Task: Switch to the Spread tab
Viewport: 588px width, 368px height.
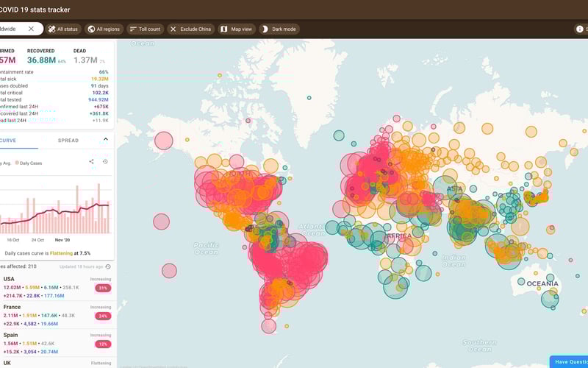Action: pos(68,141)
